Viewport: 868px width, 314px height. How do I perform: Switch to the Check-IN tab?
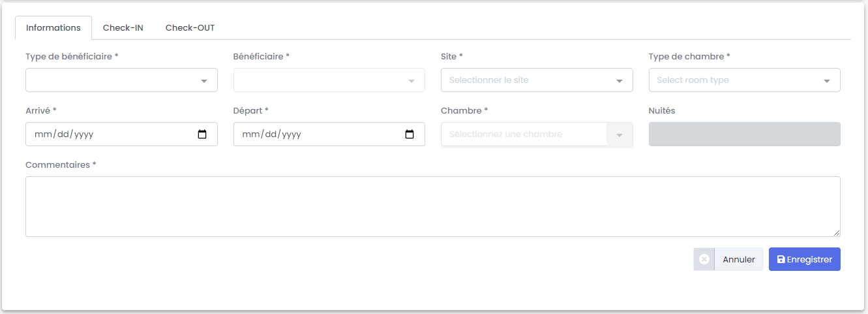[x=123, y=28]
